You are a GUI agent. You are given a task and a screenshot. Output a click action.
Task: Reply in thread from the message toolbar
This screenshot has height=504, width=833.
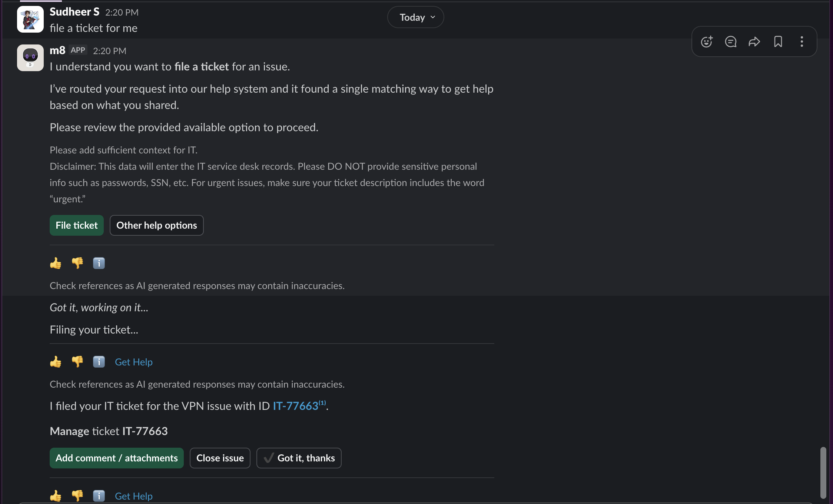[730, 42]
